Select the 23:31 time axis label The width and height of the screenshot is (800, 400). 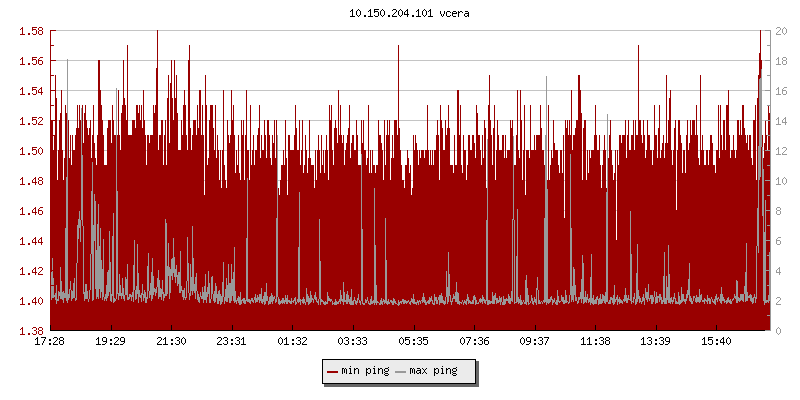231,342
